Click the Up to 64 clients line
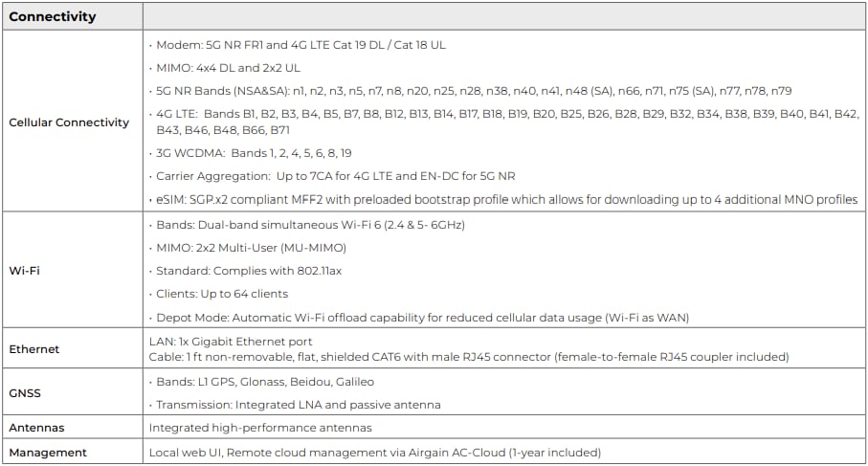Image resolution: width=868 pixels, height=466 pixels. [221, 294]
